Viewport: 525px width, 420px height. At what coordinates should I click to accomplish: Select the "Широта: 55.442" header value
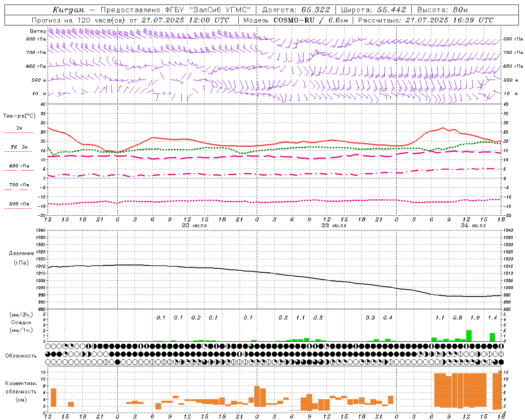[373, 10]
